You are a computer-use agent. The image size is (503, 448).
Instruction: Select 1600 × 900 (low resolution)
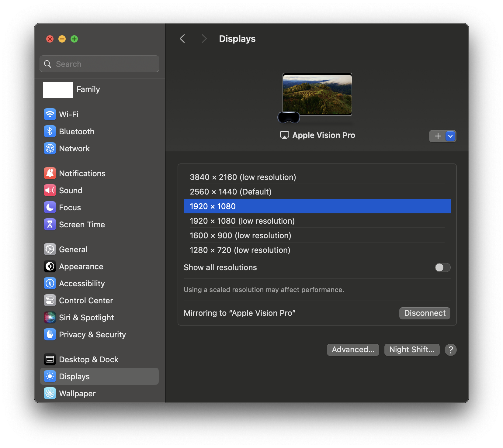tap(317, 235)
